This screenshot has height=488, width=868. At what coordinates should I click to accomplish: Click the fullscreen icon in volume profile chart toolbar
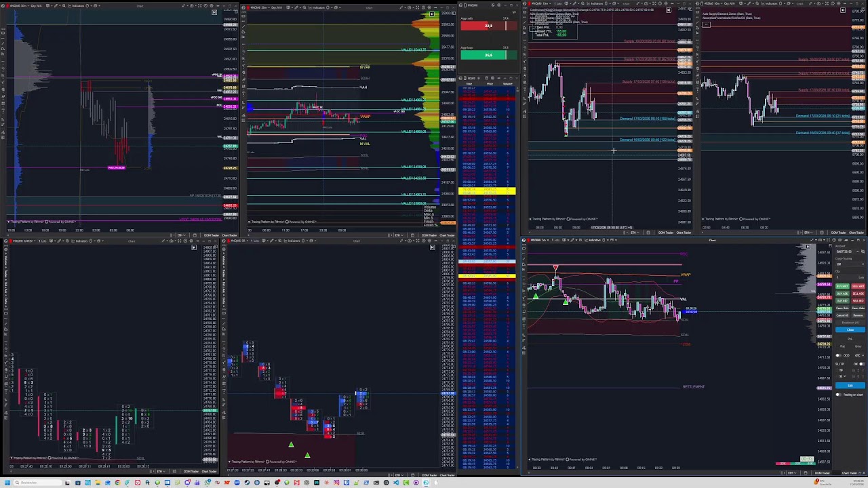click(x=199, y=5)
